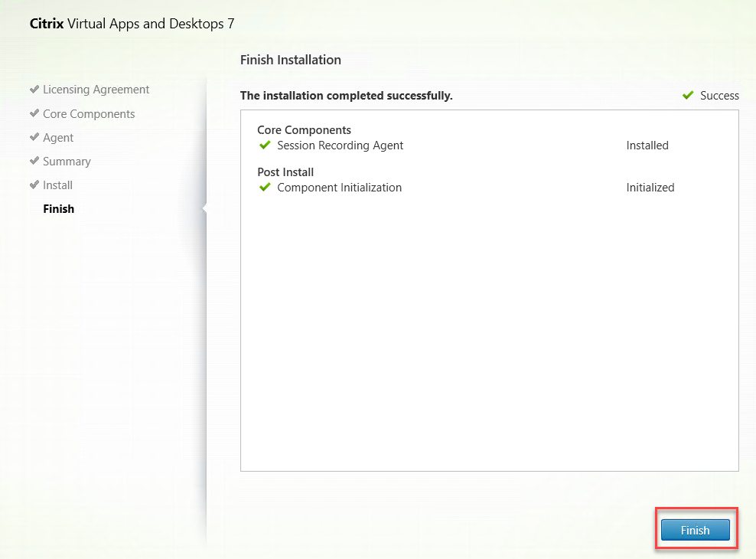Screen dimensions: 756x559
Task: Click the Finish button
Action: click(696, 530)
